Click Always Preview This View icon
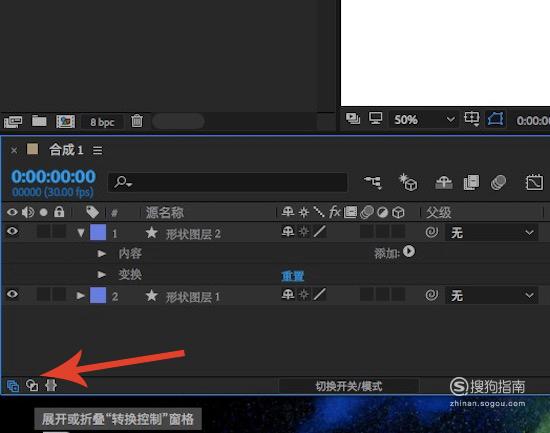 [x=353, y=119]
